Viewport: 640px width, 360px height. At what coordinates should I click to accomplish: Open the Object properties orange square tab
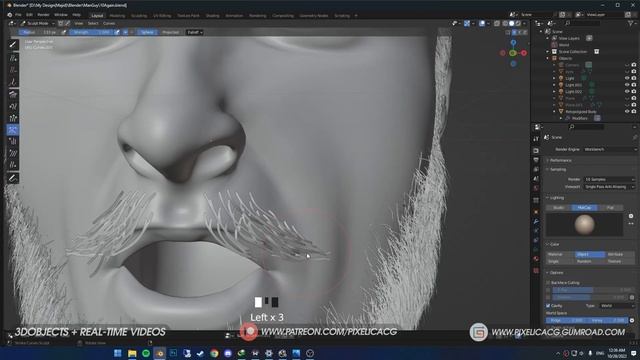536,212
